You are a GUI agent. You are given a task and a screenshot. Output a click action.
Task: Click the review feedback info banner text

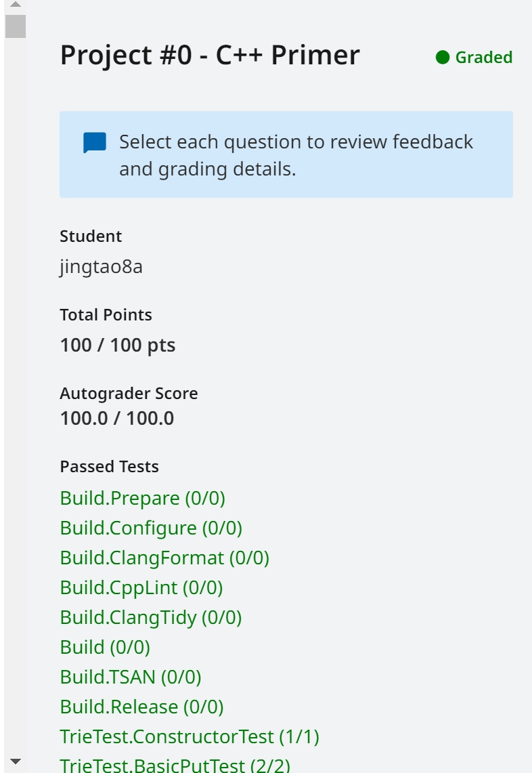click(296, 155)
